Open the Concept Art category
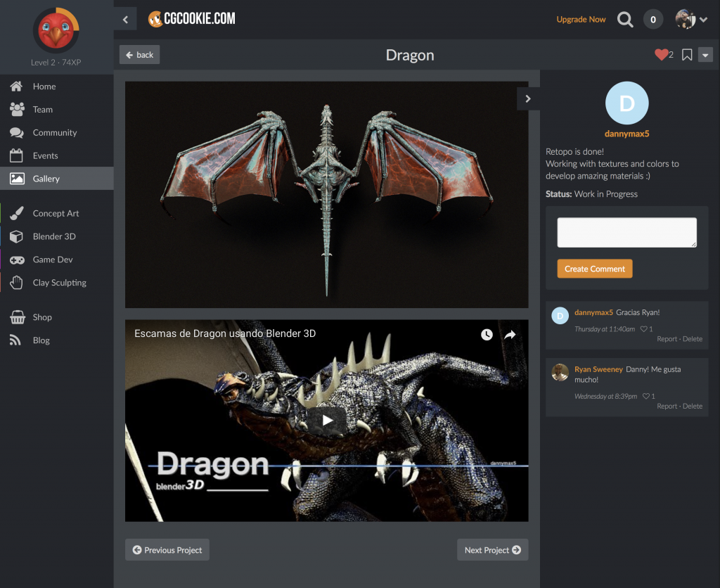This screenshot has width=720, height=588. coord(56,213)
